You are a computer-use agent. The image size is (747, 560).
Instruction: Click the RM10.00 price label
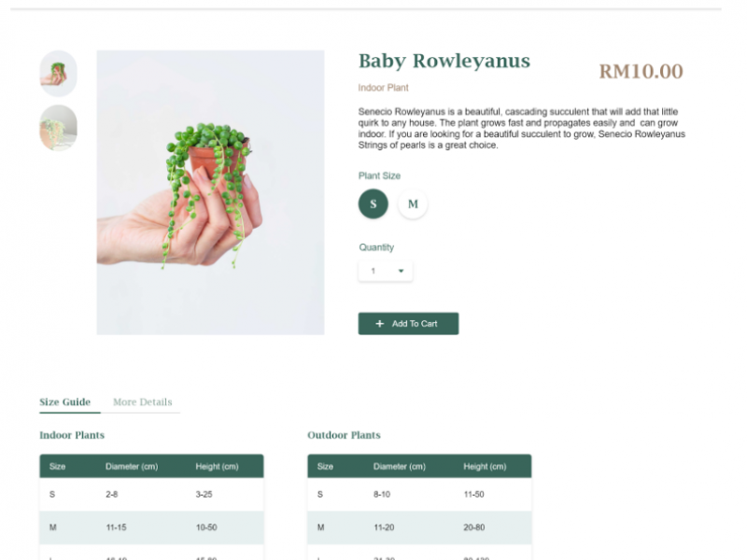tap(641, 71)
